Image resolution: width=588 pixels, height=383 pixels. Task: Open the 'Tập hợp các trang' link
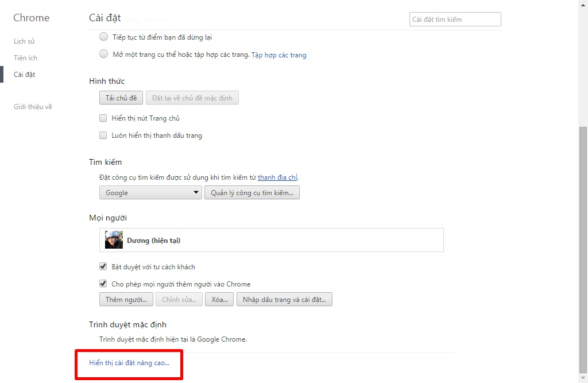(x=278, y=55)
